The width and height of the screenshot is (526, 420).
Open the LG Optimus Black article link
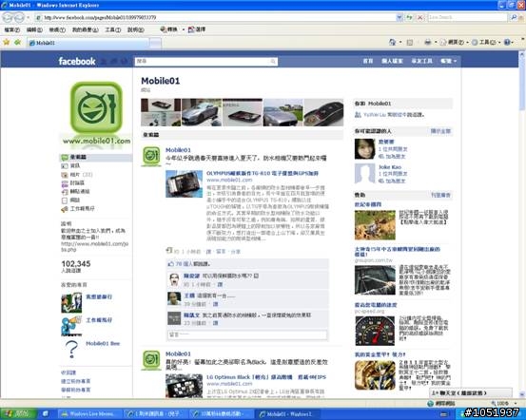266,377
